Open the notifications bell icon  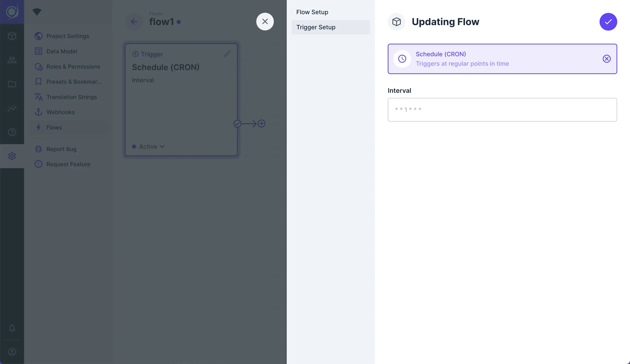point(12,328)
